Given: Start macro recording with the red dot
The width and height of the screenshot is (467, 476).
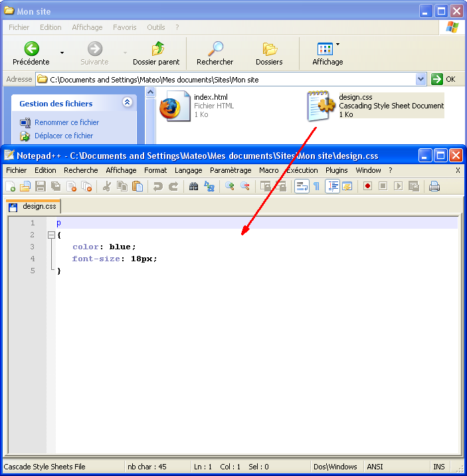Looking at the screenshot, I should pyautogui.click(x=367, y=186).
